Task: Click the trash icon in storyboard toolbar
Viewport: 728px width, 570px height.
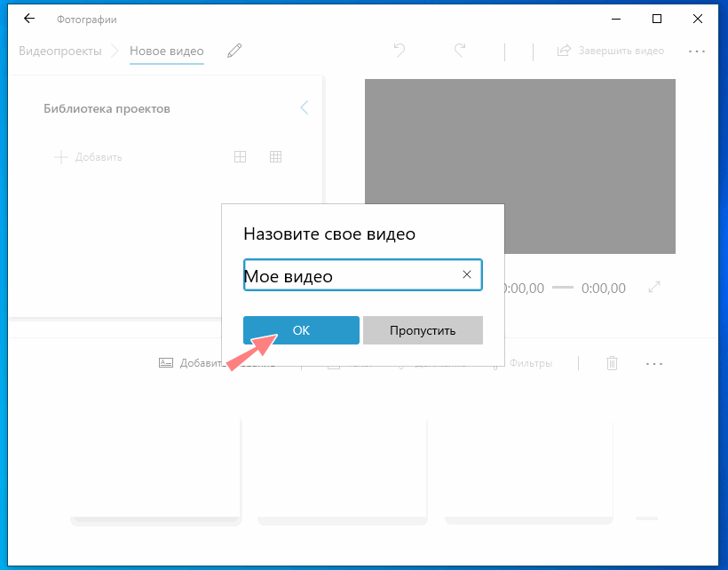Action: [x=612, y=363]
